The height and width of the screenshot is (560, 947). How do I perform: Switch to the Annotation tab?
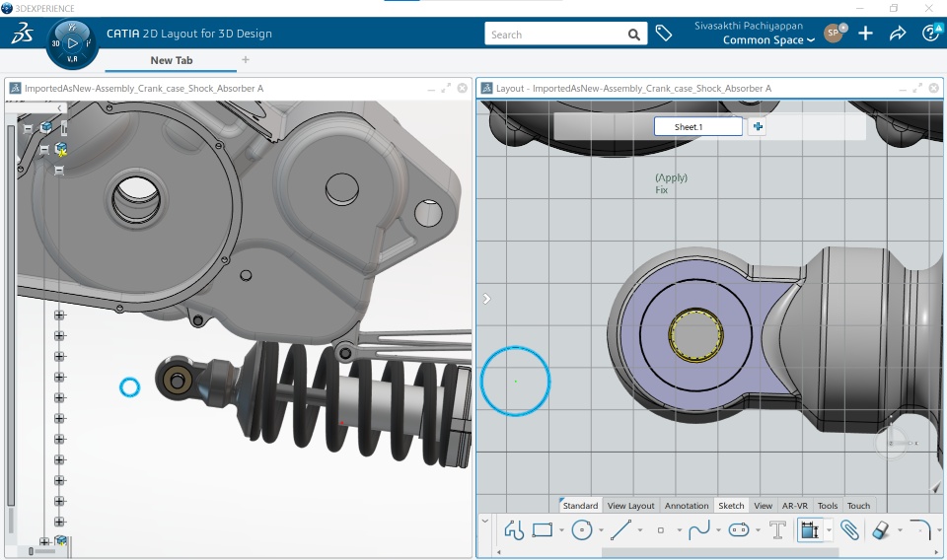(x=687, y=506)
